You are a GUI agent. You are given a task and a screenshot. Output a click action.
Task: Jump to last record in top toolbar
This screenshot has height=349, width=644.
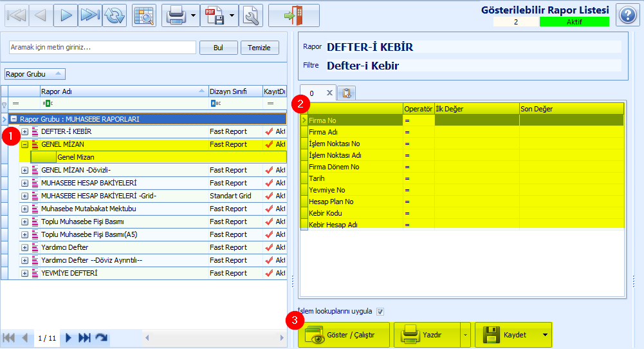90,15
